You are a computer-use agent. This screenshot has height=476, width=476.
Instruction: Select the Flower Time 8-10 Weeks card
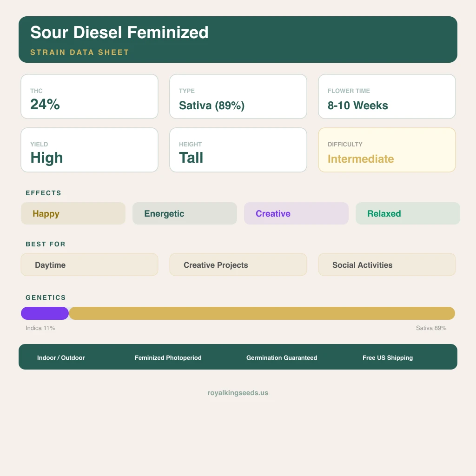coord(387,97)
